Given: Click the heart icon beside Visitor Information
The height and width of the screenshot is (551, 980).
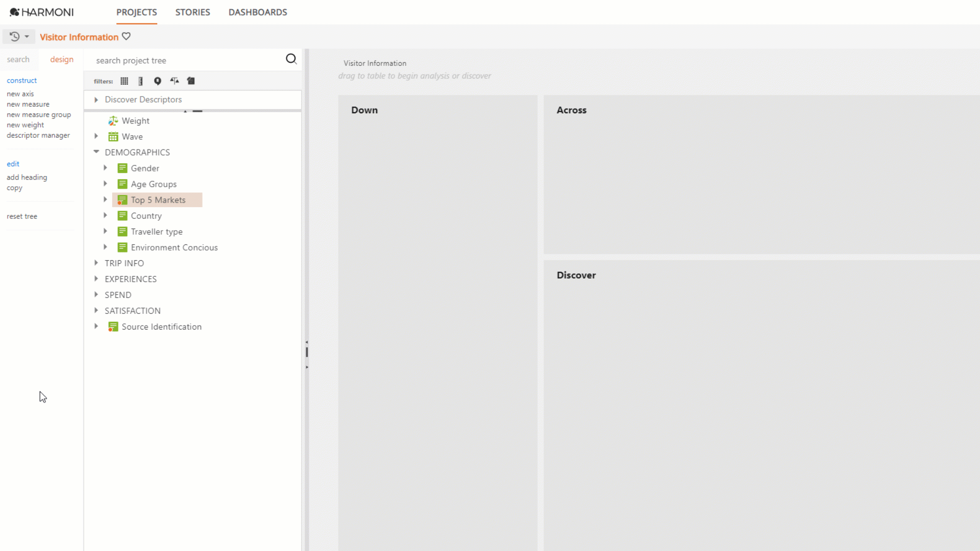Looking at the screenshot, I should [126, 36].
